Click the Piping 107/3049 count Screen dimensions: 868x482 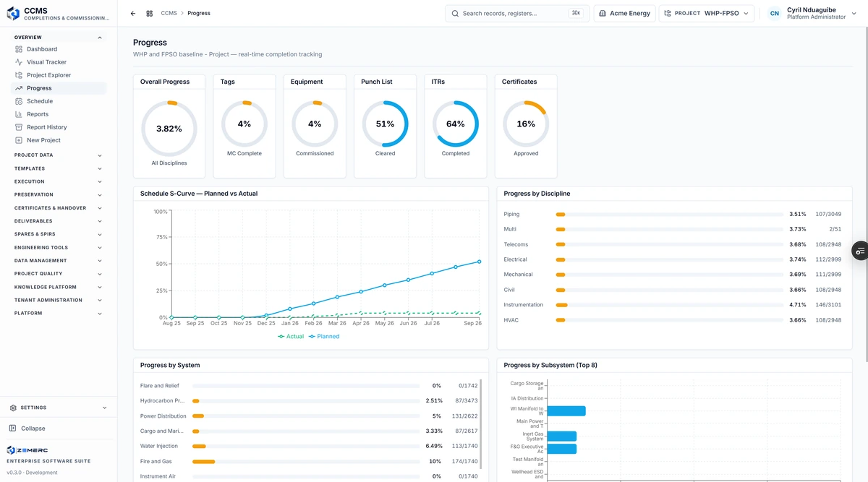(828, 214)
